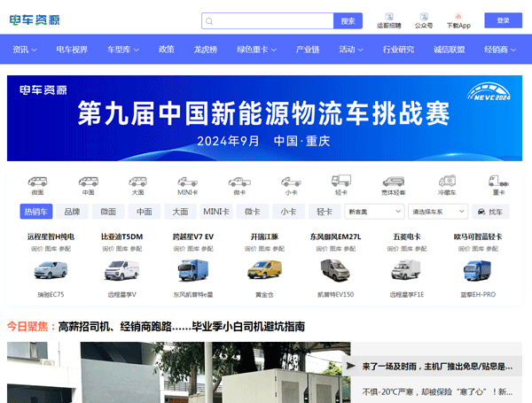Viewport: 532px width, 403px height.
Task: Select the 小卡 truck category icon
Action: pyautogui.click(x=291, y=182)
